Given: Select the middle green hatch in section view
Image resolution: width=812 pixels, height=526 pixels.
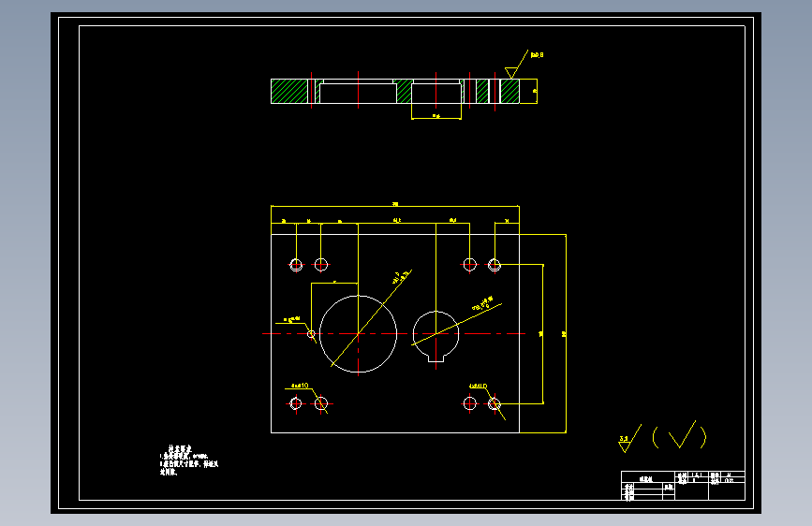Looking at the screenshot, I should click(x=404, y=92).
